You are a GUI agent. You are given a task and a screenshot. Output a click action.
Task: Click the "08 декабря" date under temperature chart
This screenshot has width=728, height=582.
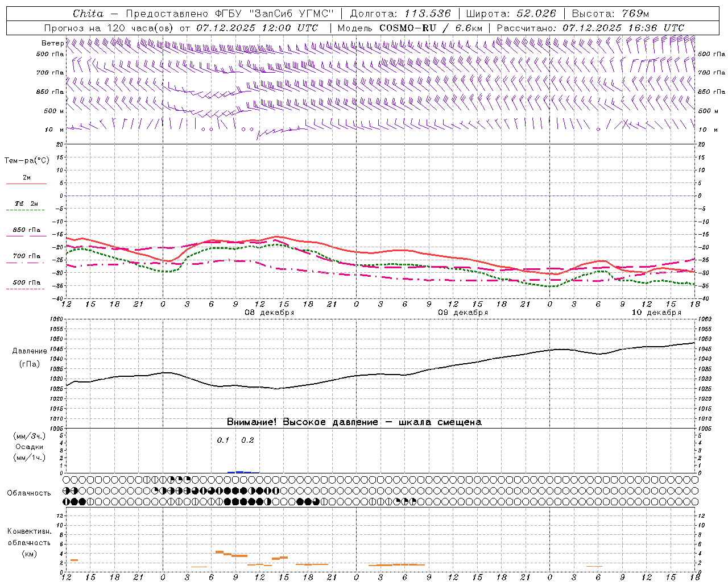pyautogui.click(x=269, y=313)
